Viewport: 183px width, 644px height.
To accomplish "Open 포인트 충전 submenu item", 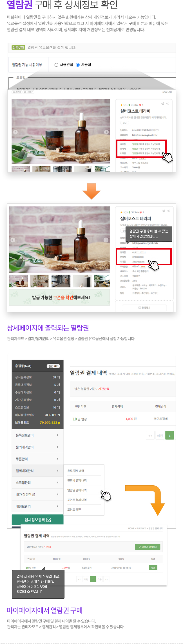I will [74, 510].
